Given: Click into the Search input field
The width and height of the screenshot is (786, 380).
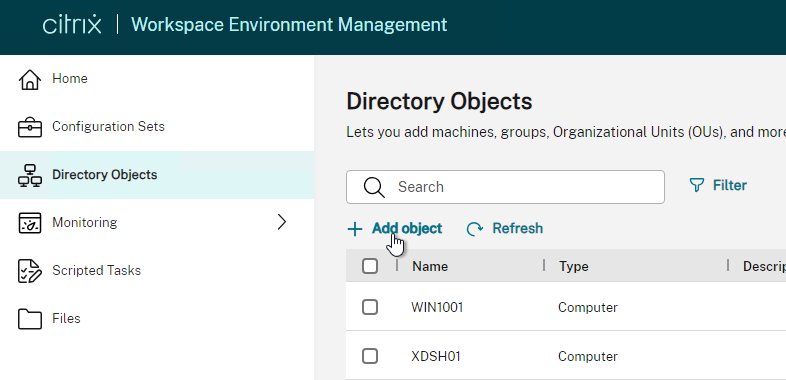Looking at the screenshot, I should click(x=505, y=187).
